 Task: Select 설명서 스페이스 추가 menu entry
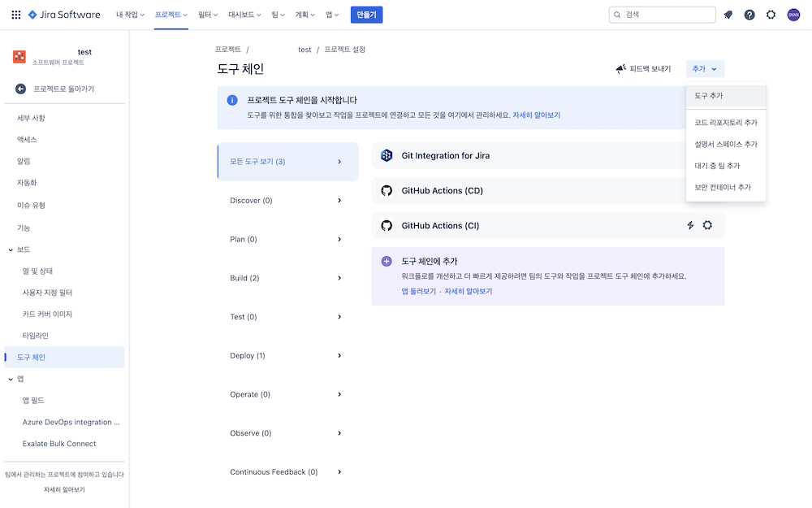click(x=725, y=144)
